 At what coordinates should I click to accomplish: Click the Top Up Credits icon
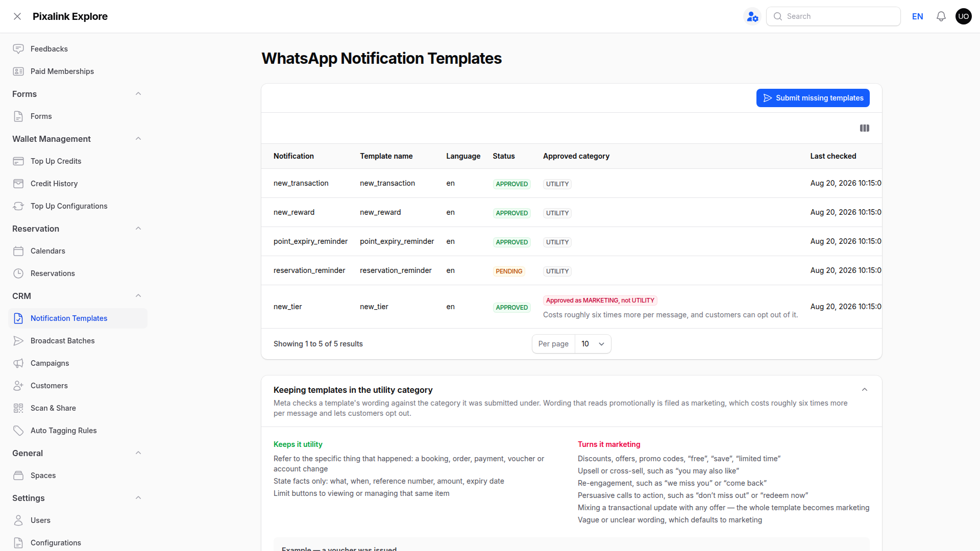[18, 161]
